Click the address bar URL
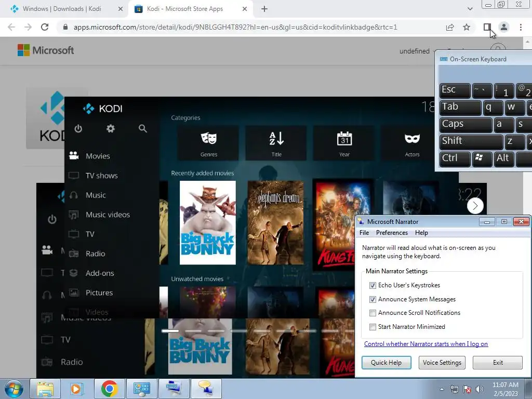This screenshot has height=399, width=532. [x=235, y=27]
